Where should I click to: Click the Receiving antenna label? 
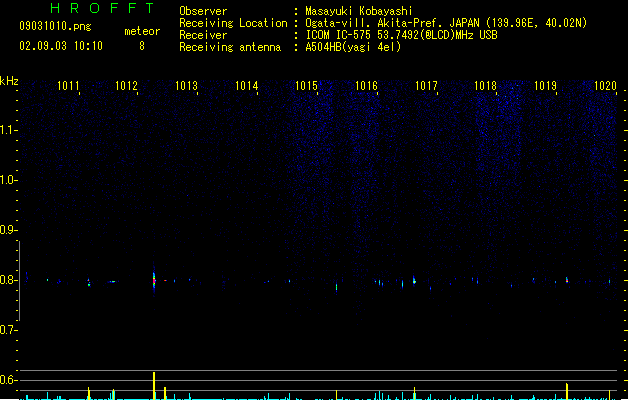(230, 47)
